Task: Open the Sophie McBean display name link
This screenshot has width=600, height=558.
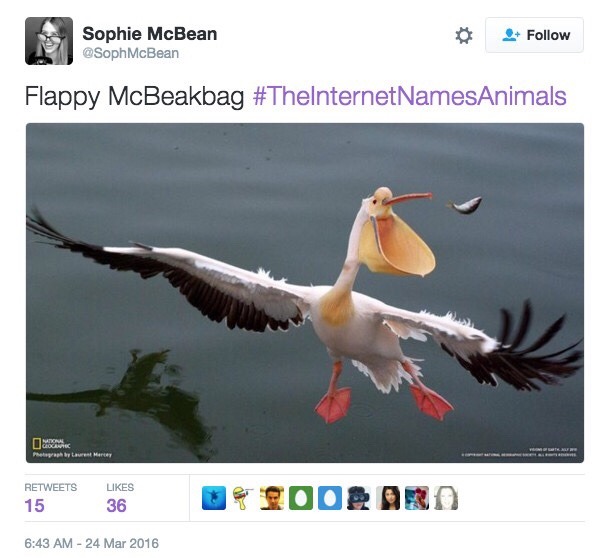Action: [x=150, y=34]
